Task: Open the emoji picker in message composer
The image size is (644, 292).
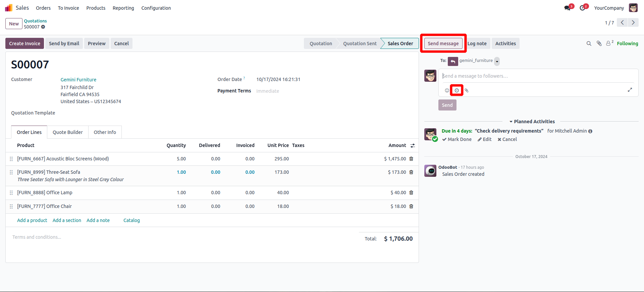Action: [447, 90]
